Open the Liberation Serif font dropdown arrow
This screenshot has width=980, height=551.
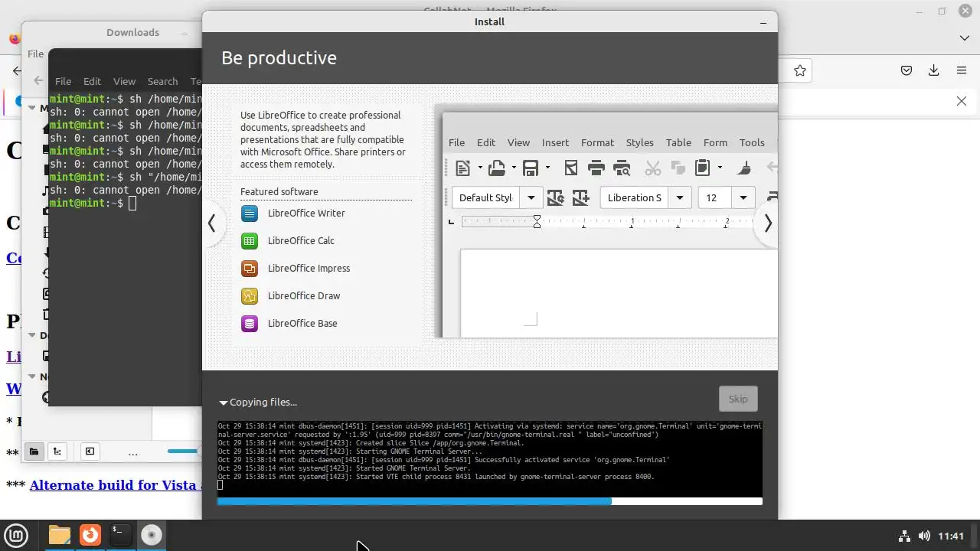tap(680, 198)
